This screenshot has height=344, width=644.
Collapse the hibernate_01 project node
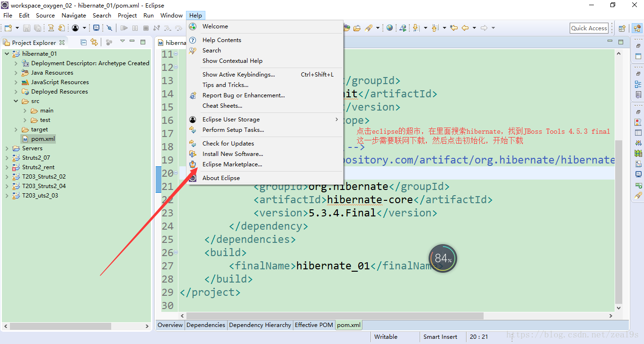point(7,54)
